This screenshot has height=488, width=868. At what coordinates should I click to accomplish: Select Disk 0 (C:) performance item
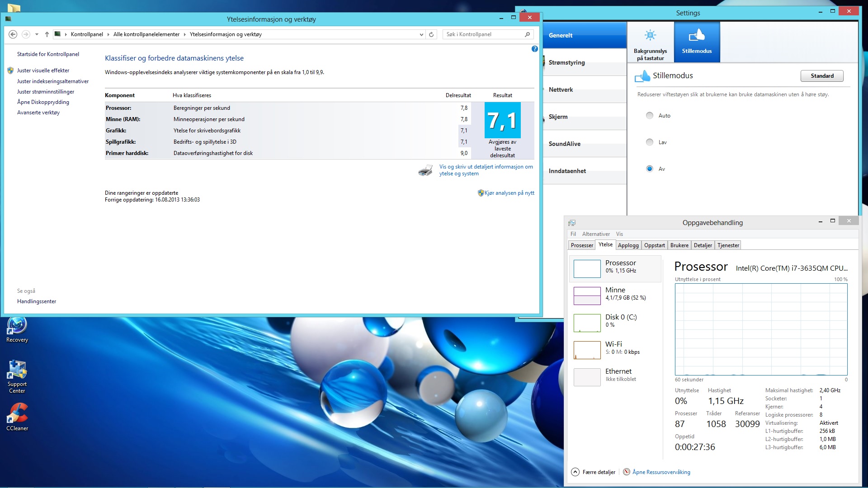click(x=615, y=323)
